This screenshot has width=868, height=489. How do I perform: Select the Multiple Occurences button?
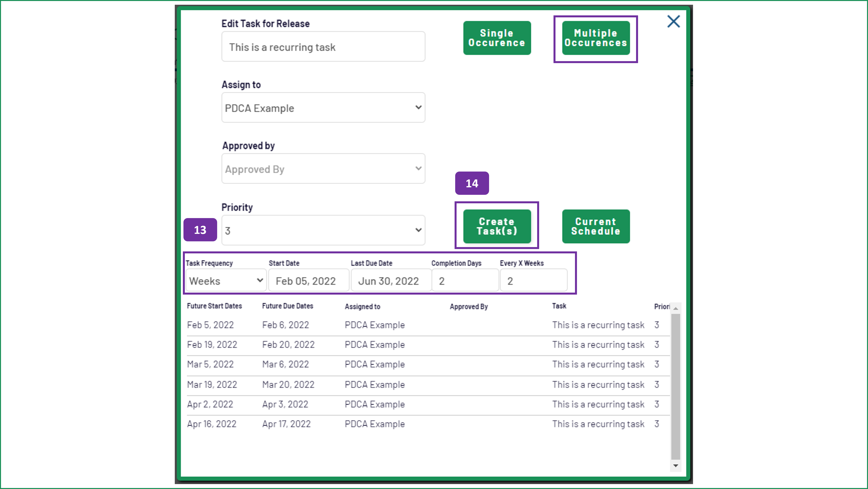pos(595,38)
